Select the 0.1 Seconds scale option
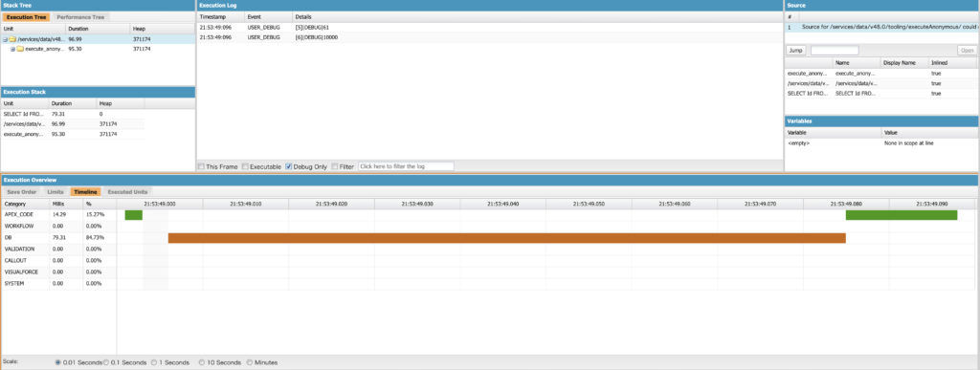 click(x=105, y=362)
